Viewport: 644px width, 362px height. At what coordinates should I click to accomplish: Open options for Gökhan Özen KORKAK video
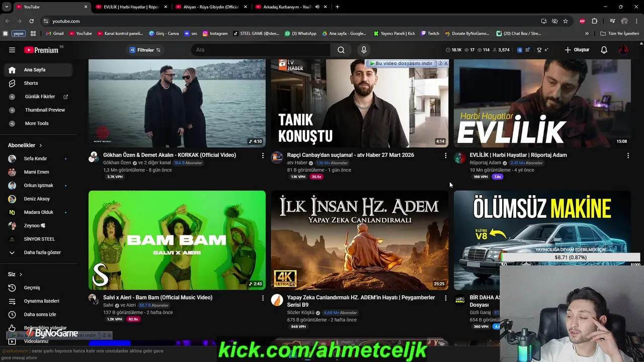pos(263,156)
